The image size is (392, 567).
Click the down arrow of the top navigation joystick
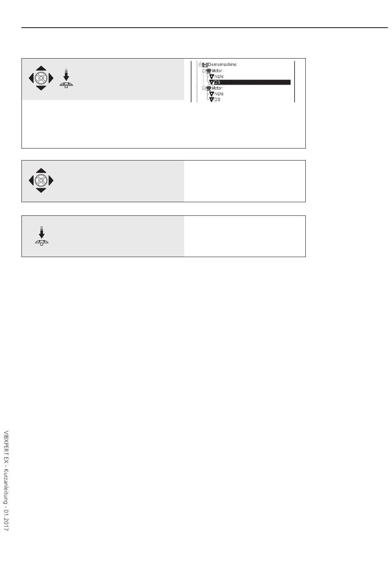41,88
